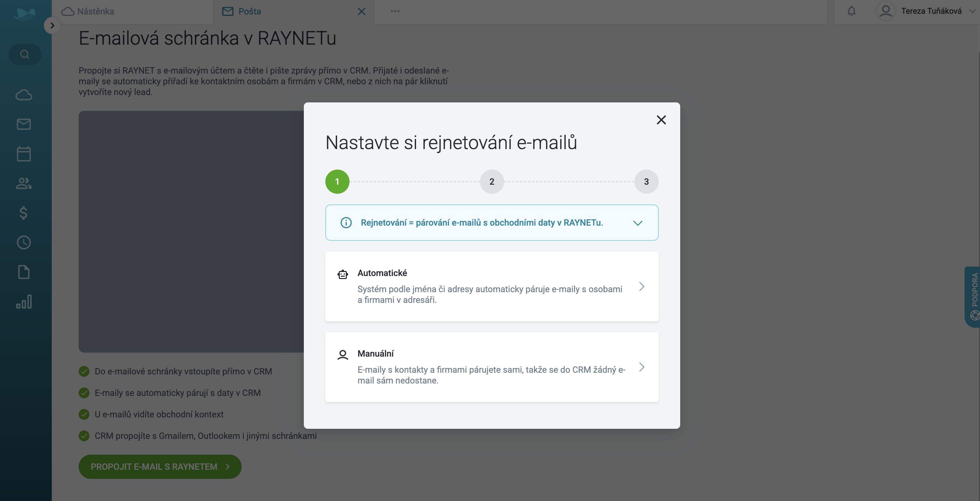Screen dimensions: 980x501
Task: Click the user menu chevron arrow
Action: [x=972, y=11]
